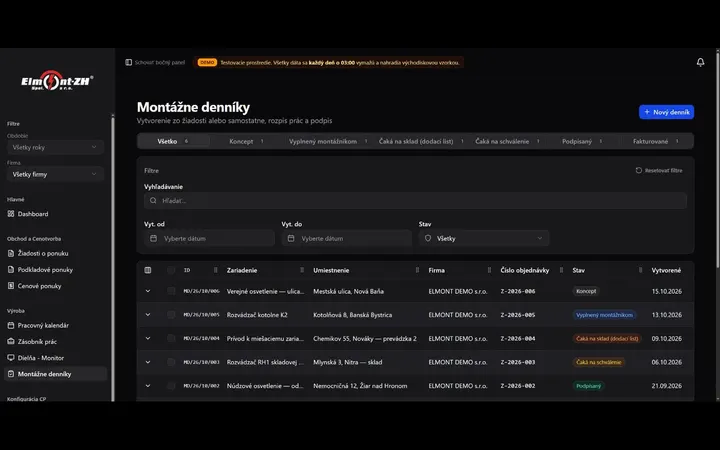Toggle the select-all checkbox in table header

click(x=171, y=270)
